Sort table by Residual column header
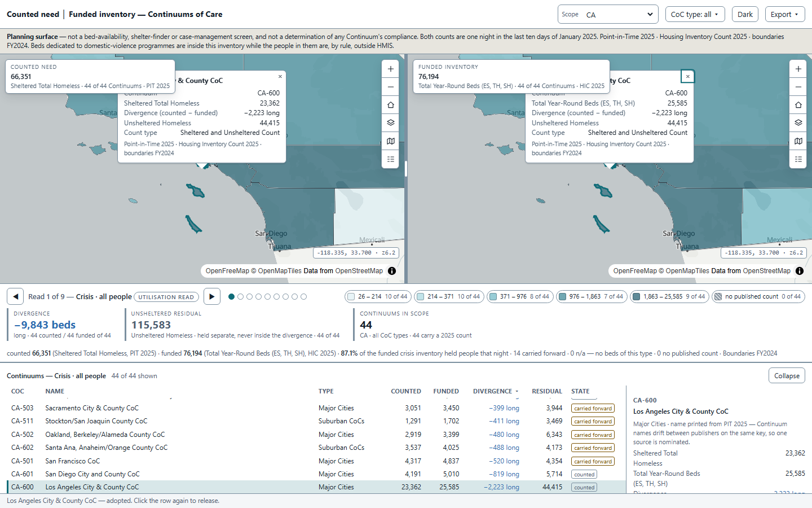The width and height of the screenshot is (812, 508). [x=547, y=391]
